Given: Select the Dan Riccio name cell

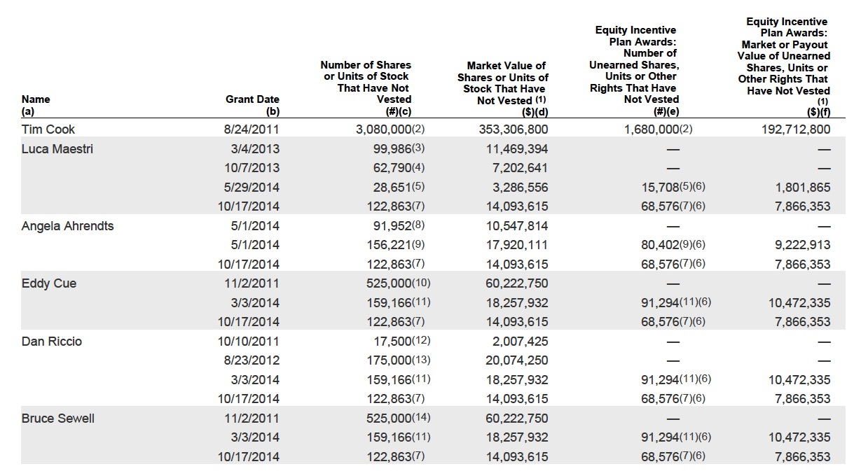Looking at the screenshot, I should tap(52, 341).
